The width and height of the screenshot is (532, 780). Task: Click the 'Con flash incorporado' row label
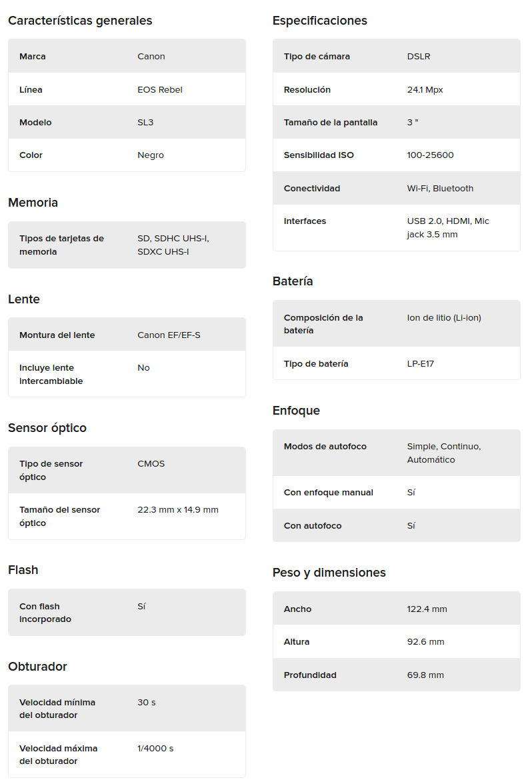pyautogui.click(x=45, y=613)
